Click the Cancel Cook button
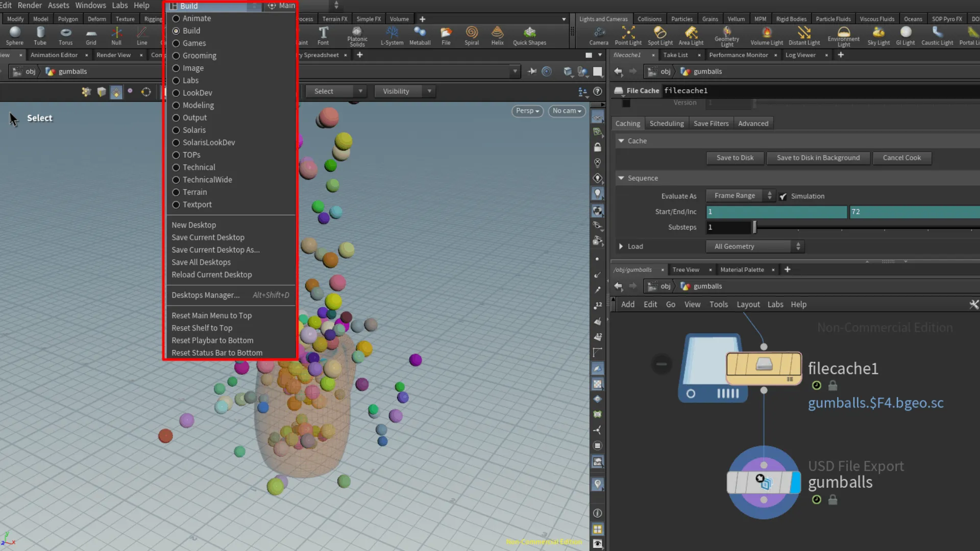The height and width of the screenshot is (551, 980). pos(902,158)
